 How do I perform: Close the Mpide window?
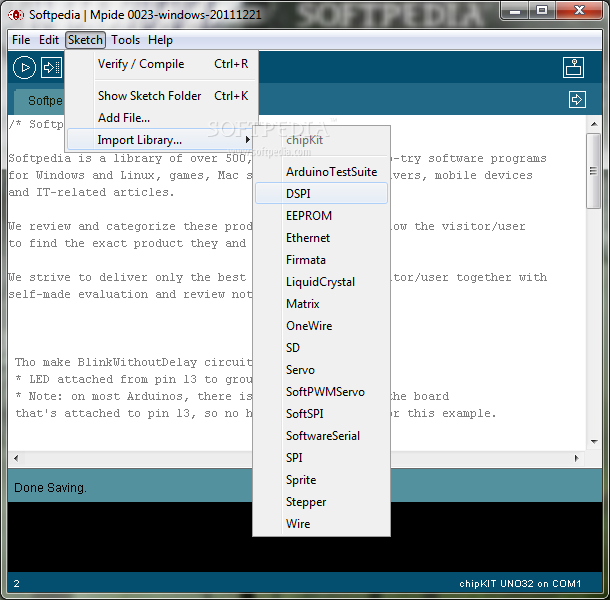point(580,11)
